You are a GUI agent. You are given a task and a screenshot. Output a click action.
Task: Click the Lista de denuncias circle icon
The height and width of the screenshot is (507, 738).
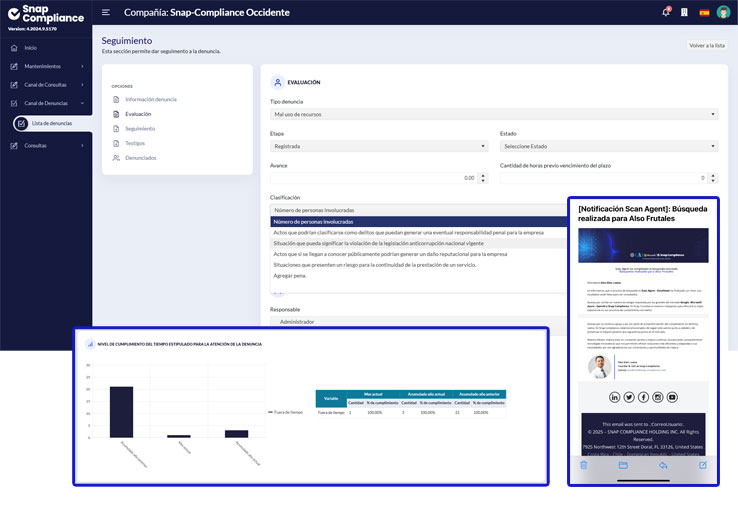click(21, 123)
